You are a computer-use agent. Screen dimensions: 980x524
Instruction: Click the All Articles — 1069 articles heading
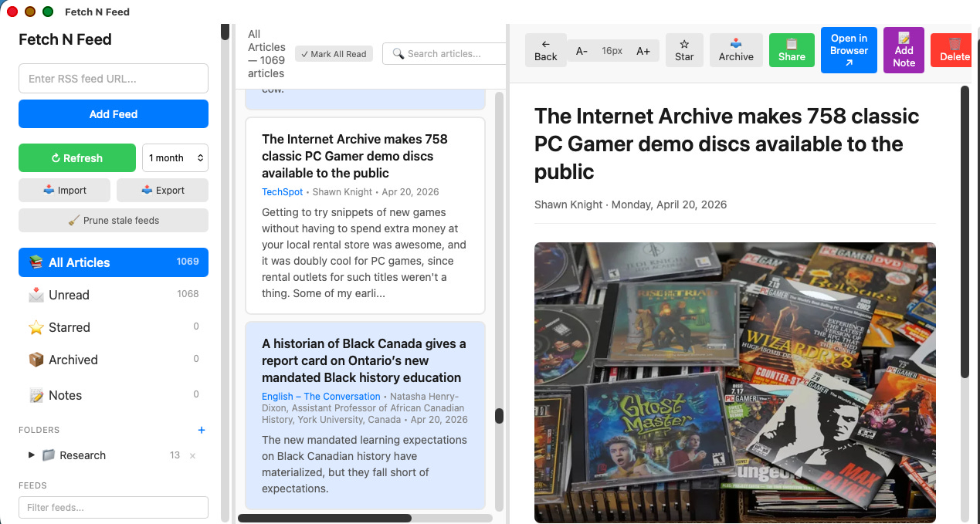click(266, 54)
